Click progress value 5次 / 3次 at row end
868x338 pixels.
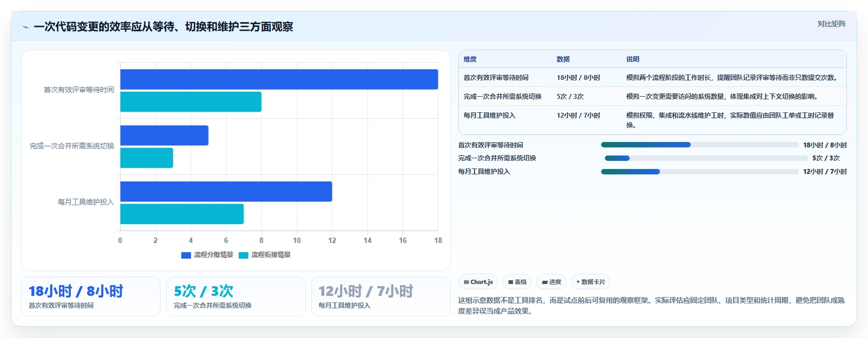(826, 158)
